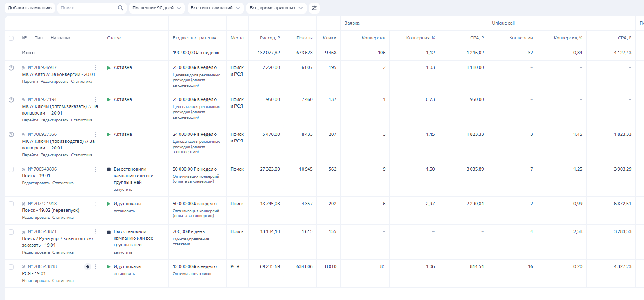Click запустить for campaign Поиск - 19.01
Screen dimensions: 644x300
123,190
